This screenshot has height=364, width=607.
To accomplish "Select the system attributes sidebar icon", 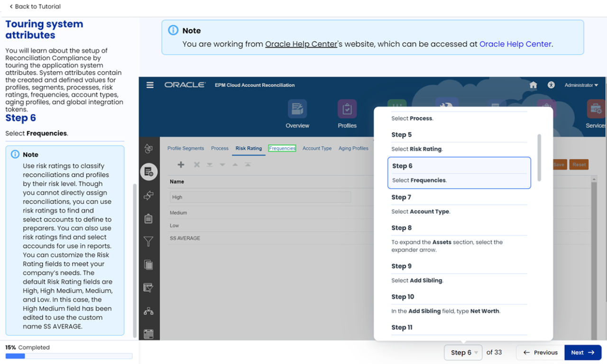I will point(149,171).
